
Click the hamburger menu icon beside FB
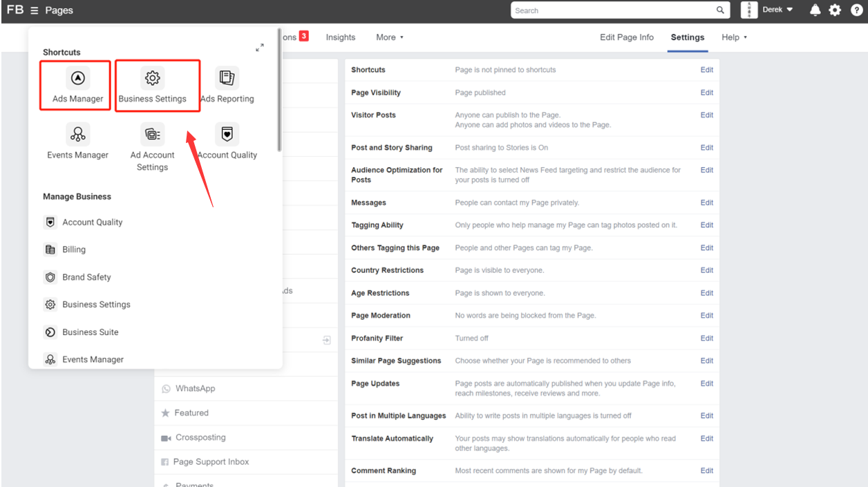pyautogui.click(x=35, y=10)
